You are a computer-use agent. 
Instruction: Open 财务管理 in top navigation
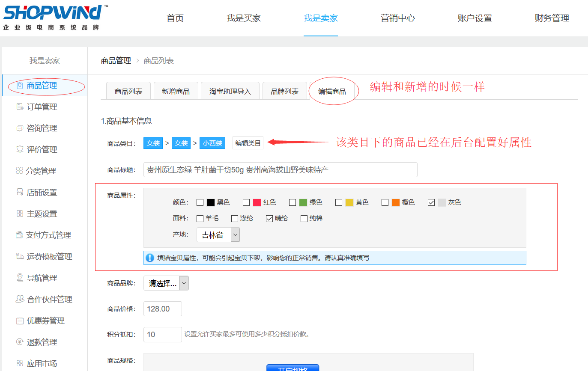[x=552, y=18]
